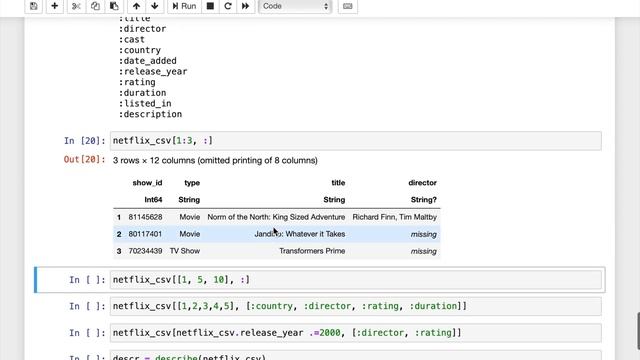Screen dimensions: 640x360
Task: Click the TV Show type cell
Action: pyautogui.click(x=185, y=251)
